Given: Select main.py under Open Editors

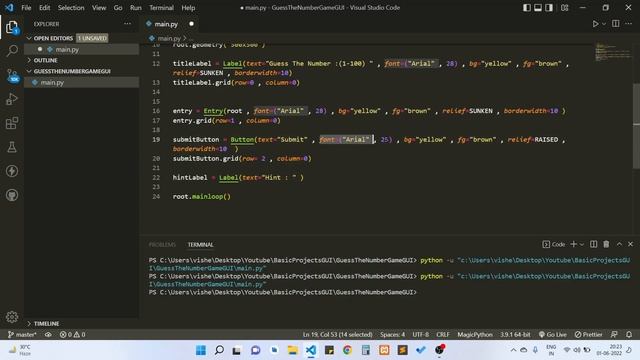Looking at the screenshot, I should tap(82, 49).
